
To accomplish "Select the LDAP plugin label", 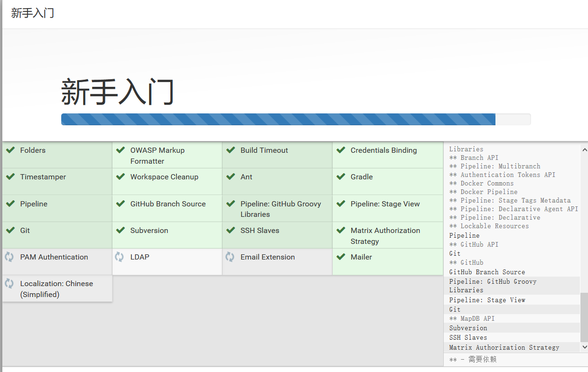I will point(140,257).
